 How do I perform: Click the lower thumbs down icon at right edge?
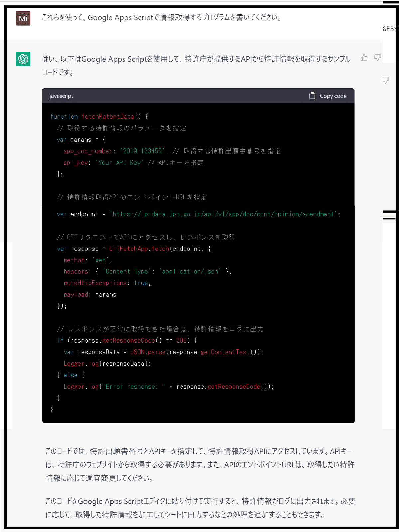coord(386,80)
